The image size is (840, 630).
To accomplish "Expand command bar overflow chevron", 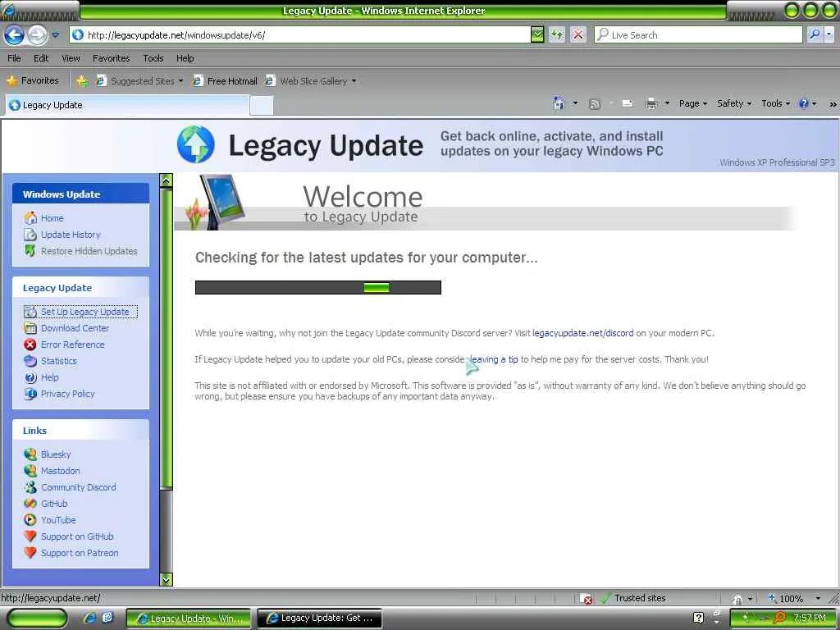I will coord(833,104).
